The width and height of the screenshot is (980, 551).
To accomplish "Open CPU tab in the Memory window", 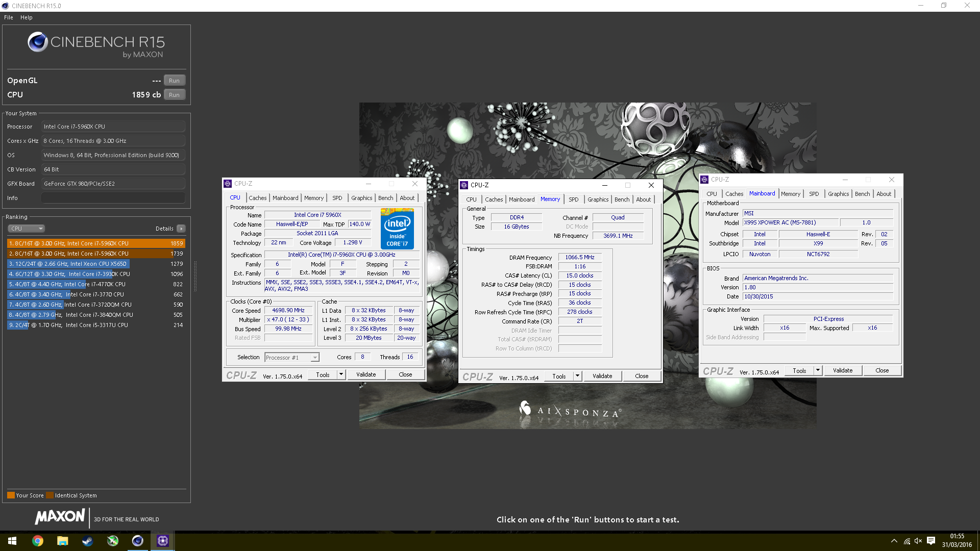I will (x=471, y=199).
